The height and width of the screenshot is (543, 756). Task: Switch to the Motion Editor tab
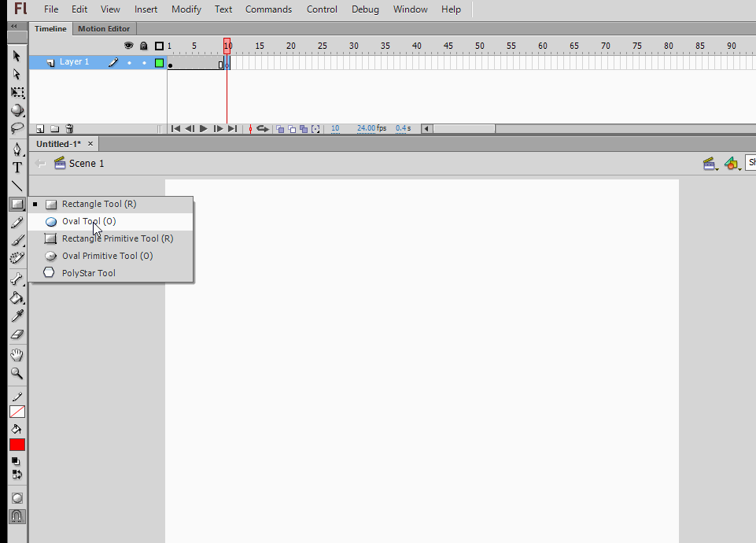[104, 29]
